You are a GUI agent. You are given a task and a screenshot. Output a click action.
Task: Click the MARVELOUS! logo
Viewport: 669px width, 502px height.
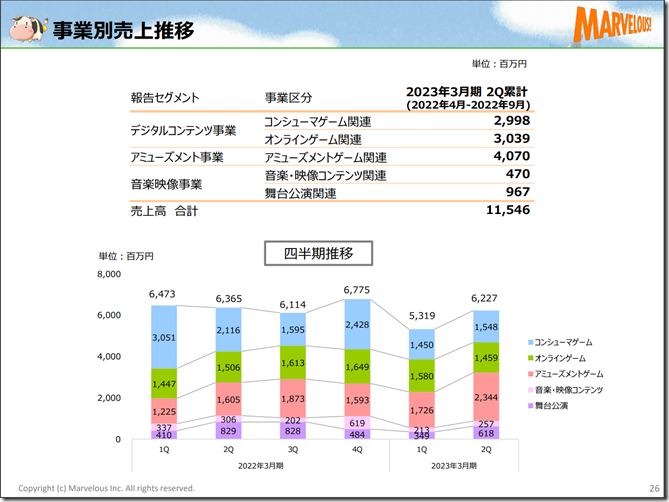point(613,23)
